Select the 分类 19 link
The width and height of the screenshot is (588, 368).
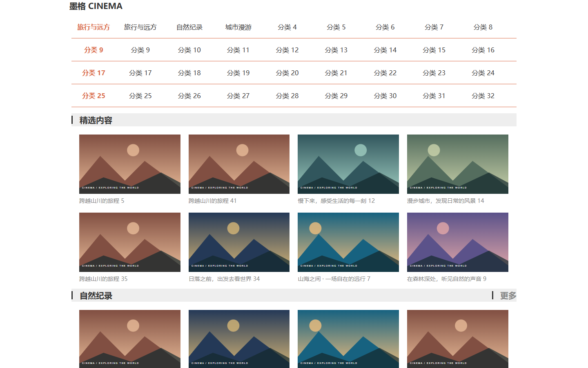238,73
